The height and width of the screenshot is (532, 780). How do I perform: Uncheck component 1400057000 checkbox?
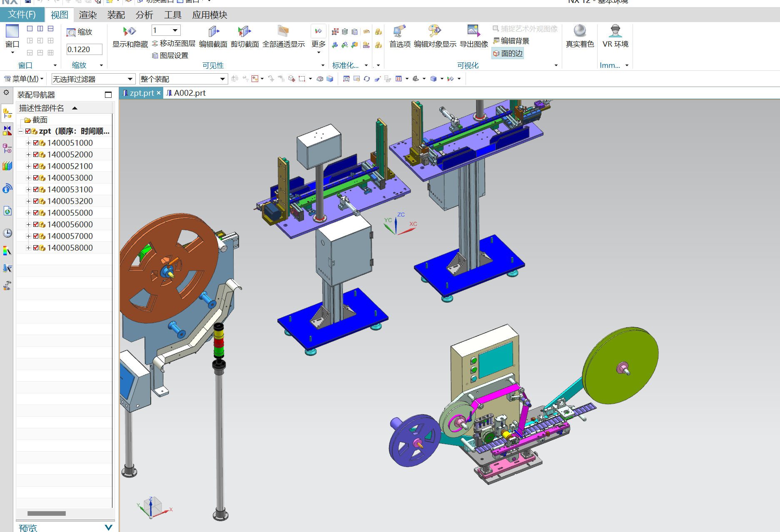[36, 236]
